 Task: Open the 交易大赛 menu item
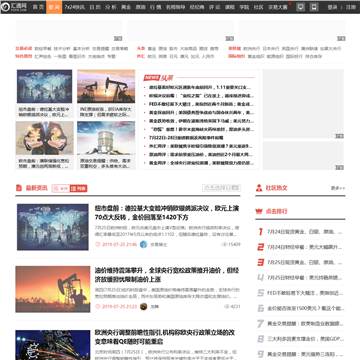pos(278,7)
